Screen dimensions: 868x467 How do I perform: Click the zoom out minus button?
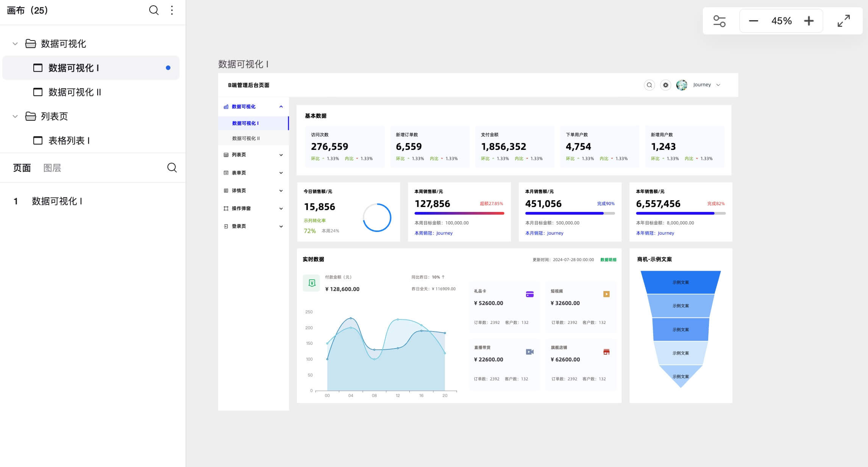[753, 21]
